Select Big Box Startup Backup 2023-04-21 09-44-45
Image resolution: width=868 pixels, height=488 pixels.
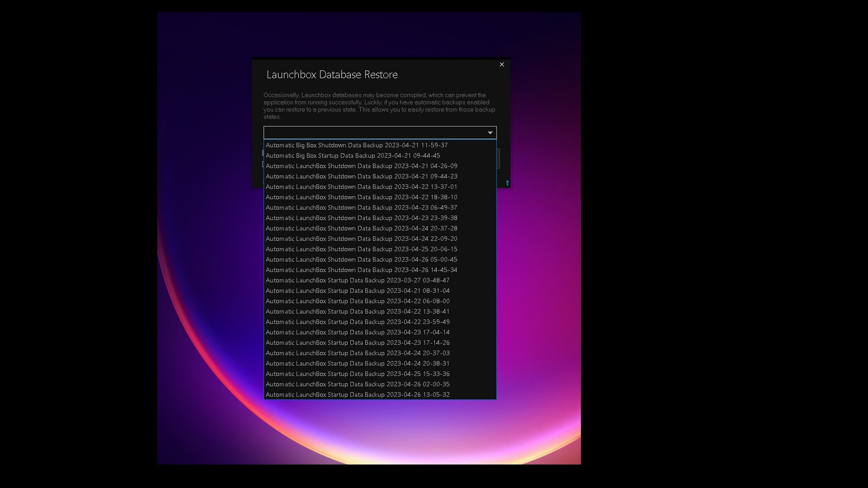(x=380, y=155)
